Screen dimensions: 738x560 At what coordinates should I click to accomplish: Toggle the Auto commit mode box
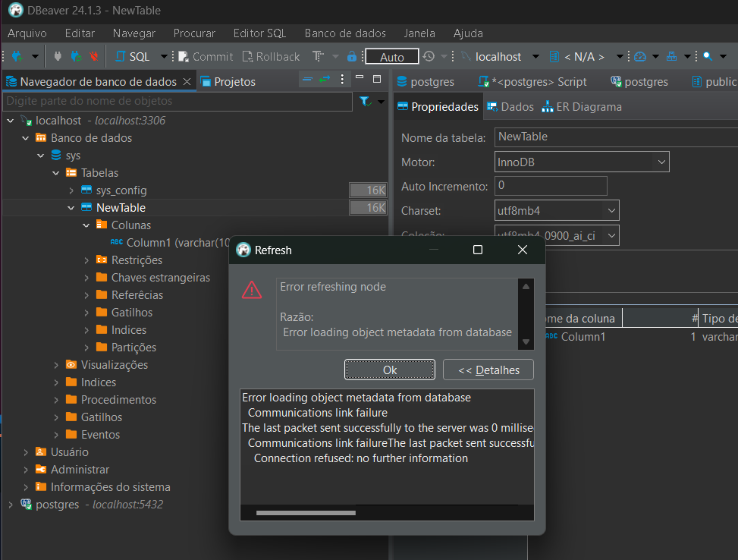tap(391, 57)
